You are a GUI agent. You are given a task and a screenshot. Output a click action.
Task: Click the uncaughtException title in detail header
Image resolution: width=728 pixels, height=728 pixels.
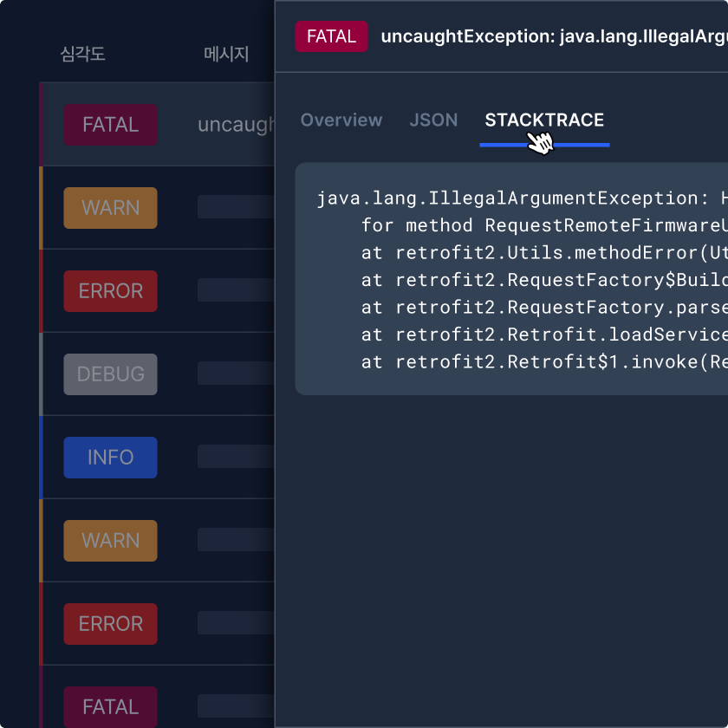point(553,36)
